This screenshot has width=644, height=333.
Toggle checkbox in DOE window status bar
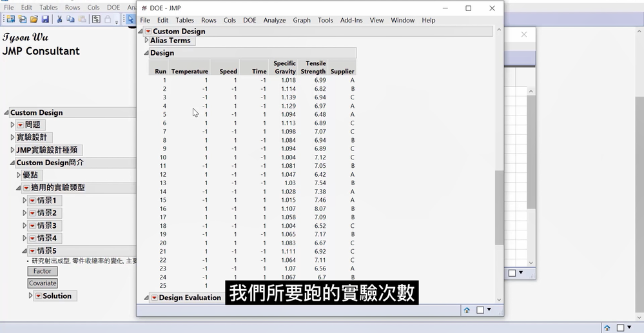[x=480, y=310]
